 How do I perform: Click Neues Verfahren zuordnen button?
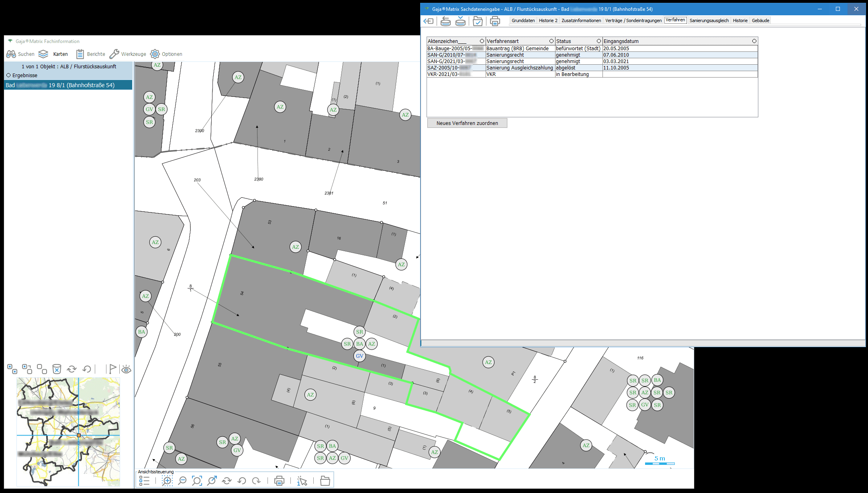coord(467,123)
